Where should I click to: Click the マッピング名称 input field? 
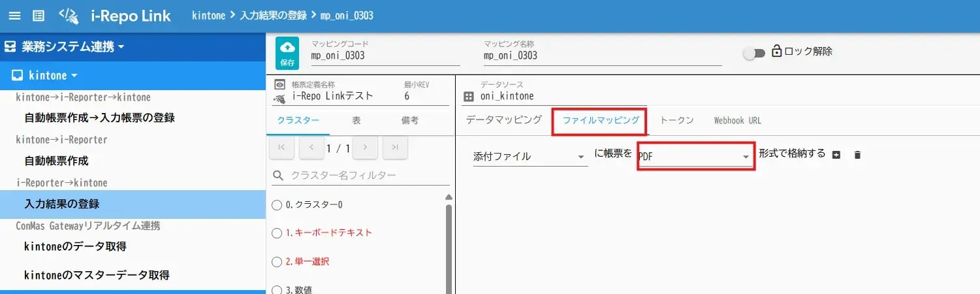pyautogui.click(x=603, y=56)
